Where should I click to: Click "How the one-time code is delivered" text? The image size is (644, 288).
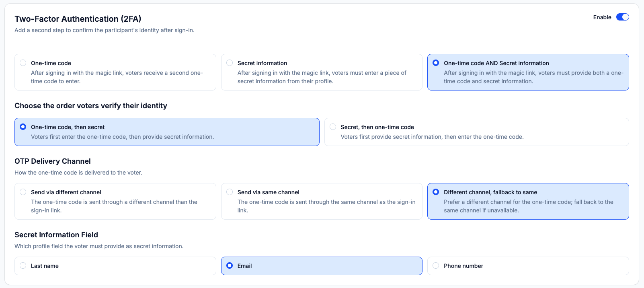78,173
